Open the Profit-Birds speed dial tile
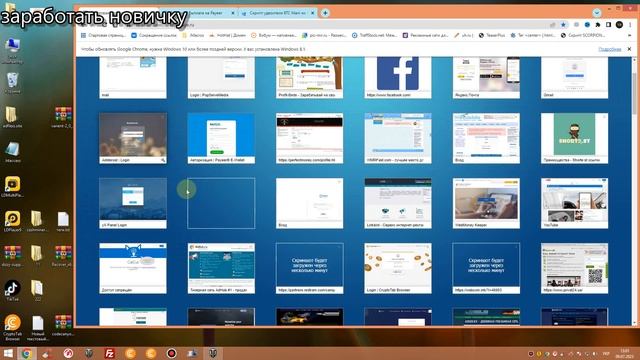Image resolution: width=640 pixels, height=360 pixels. click(x=309, y=78)
